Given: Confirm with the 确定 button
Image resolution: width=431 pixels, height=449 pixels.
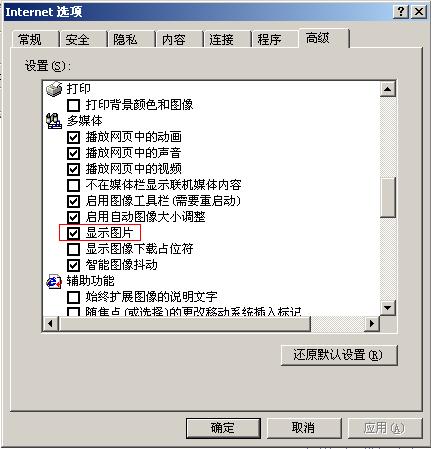Looking at the screenshot, I should (223, 428).
